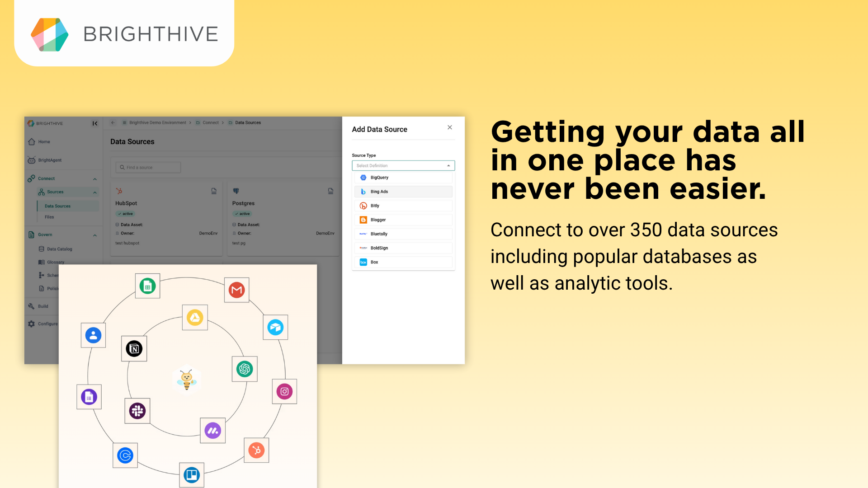Choose Bluetally from source list

click(403, 234)
